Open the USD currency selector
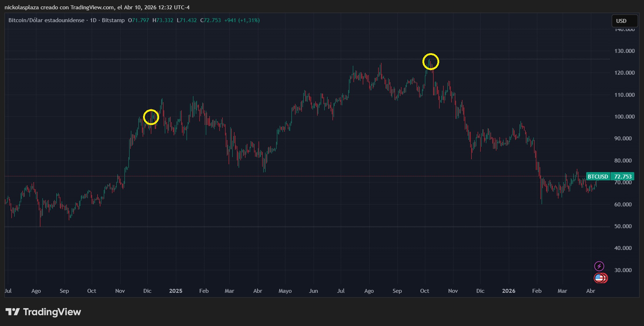This screenshot has width=644, height=326. (624, 21)
